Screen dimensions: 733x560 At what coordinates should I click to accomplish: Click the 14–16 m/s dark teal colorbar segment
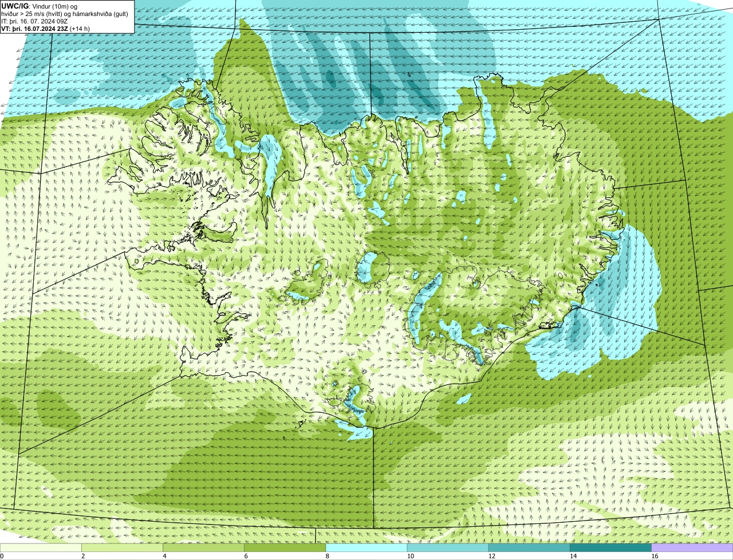click(610, 548)
